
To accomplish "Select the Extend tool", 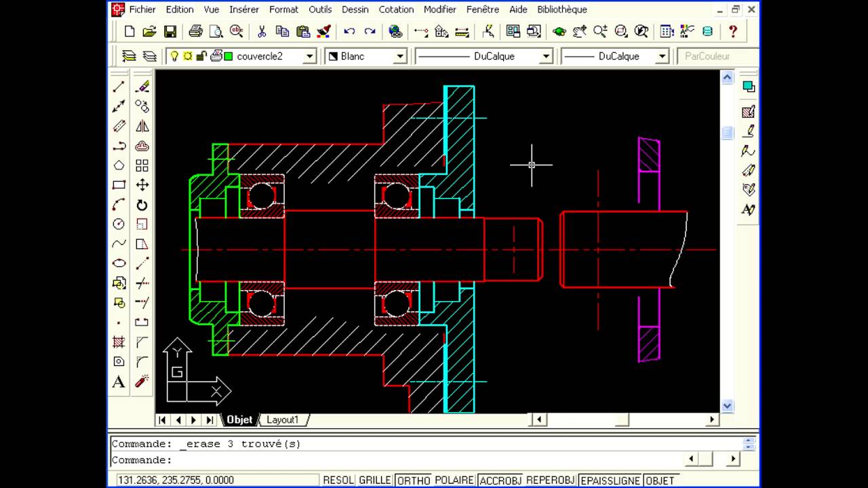I will tap(142, 303).
